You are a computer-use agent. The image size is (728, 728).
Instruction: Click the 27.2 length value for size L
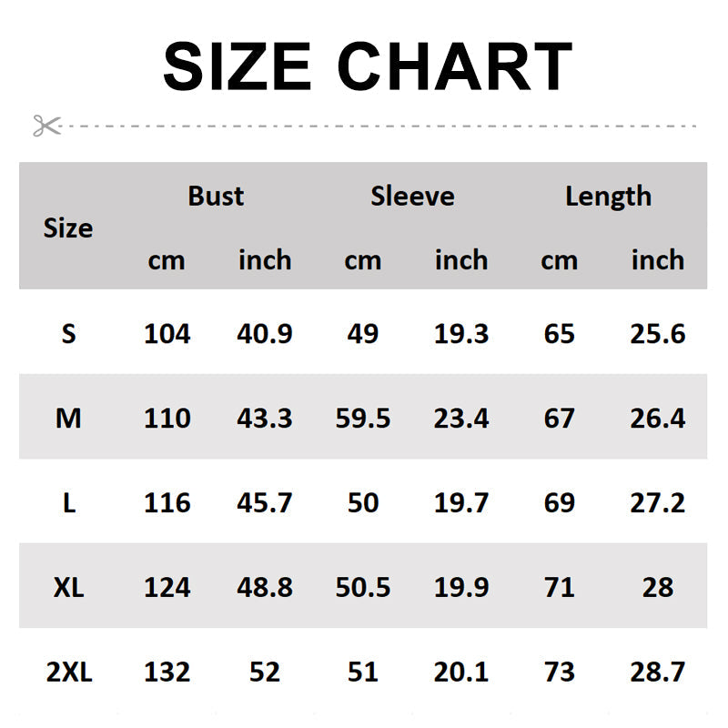pyautogui.click(x=657, y=503)
